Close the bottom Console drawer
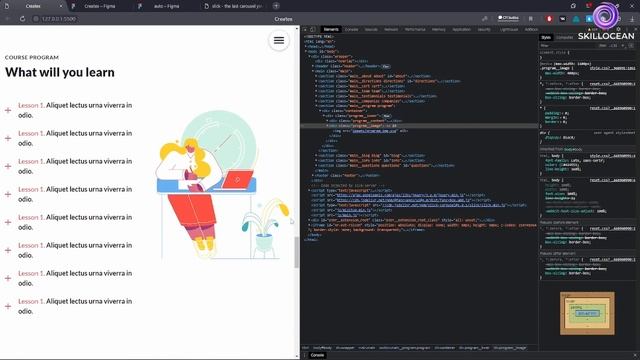The image size is (640, 360). [635, 355]
